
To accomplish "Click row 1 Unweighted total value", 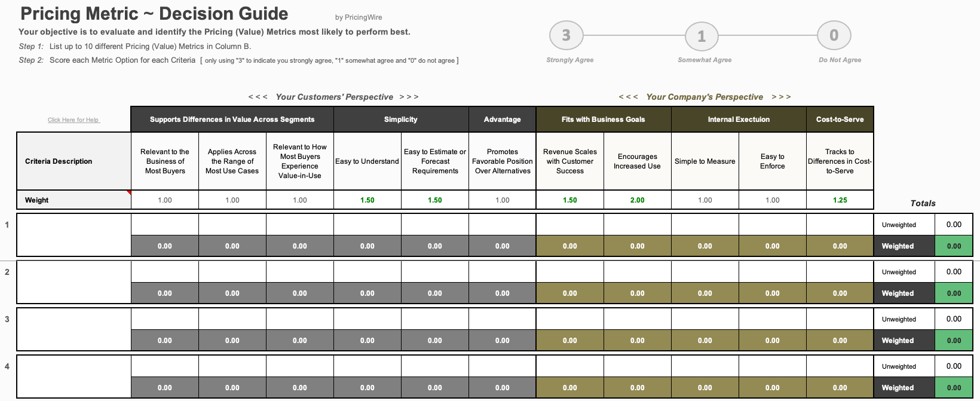I will [x=954, y=225].
